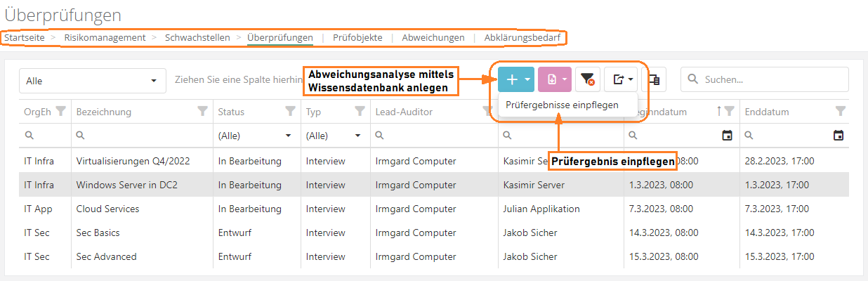
Task: Open the pink import document dropdown
Action: tap(555, 80)
